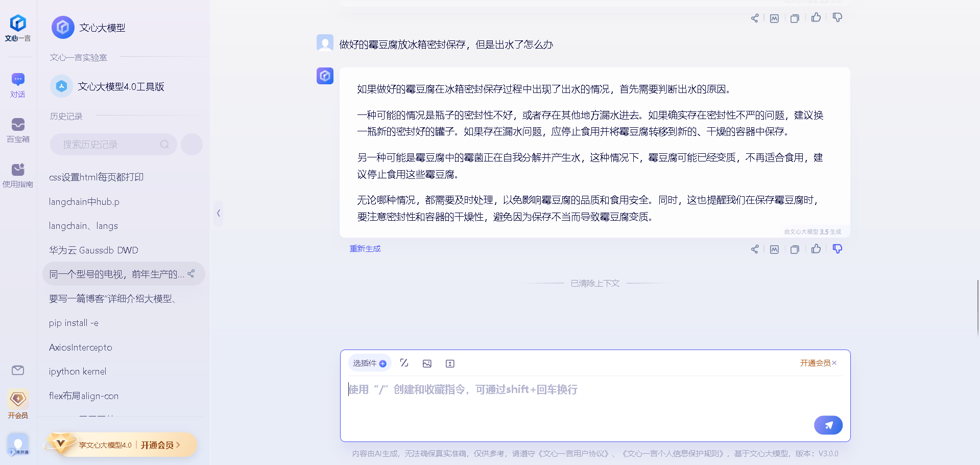Copy the assistant's reply text

[795, 249]
